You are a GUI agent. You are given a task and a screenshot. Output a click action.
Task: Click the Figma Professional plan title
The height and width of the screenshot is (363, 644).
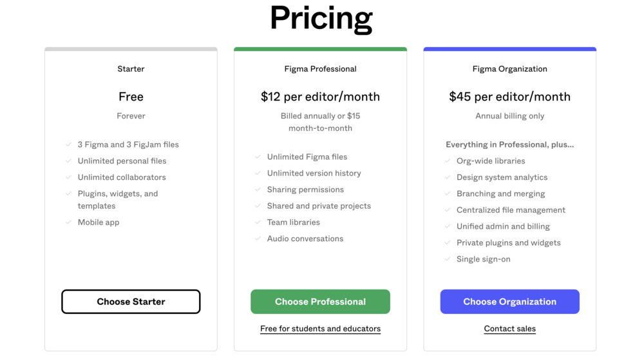pyautogui.click(x=320, y=68)
